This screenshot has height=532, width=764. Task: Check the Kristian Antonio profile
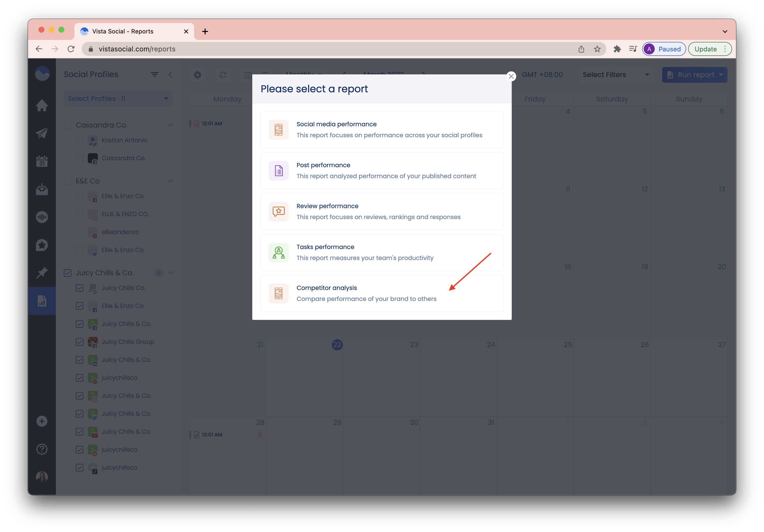coord(80,140)
